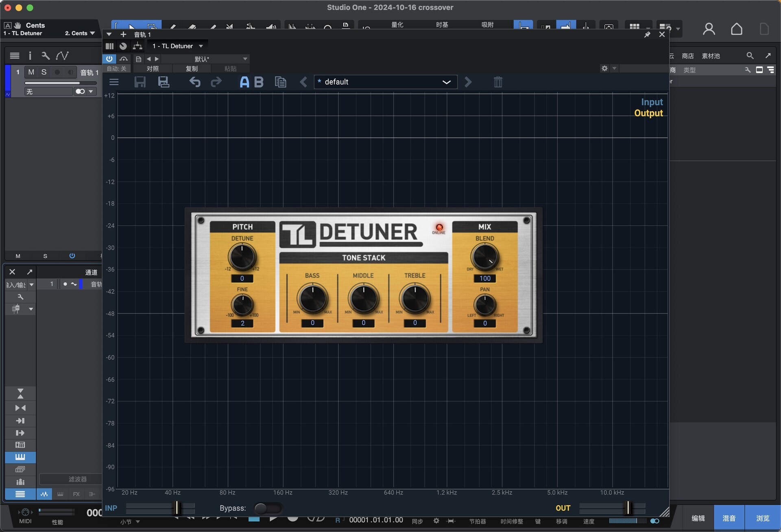Click the BLEND value field showing 100
Image resolution: width=781 pixels, height=532 pixels.
(485, 279)
